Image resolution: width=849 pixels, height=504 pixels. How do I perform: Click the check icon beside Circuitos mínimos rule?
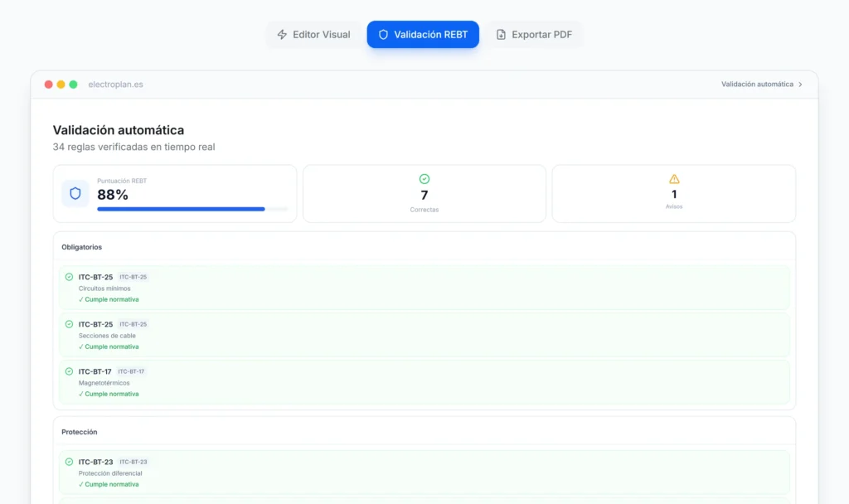tap(70, 277)
